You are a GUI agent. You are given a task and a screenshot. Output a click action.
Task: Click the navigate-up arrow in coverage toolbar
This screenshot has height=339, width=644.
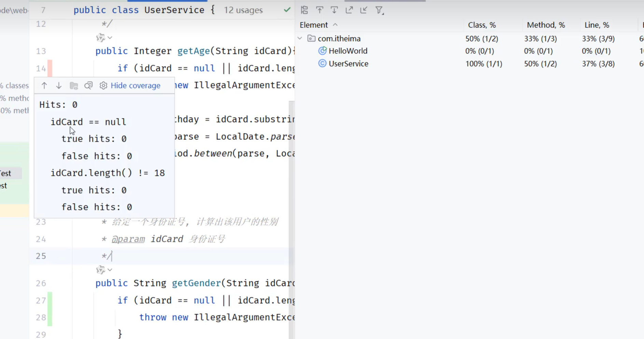320,10
